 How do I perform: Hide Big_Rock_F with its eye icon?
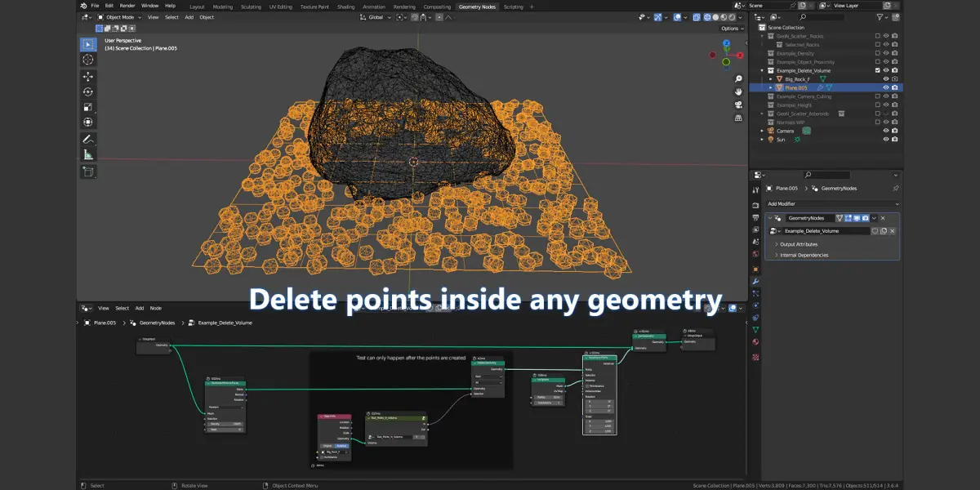pyautogui.click(x=886, y=79)
